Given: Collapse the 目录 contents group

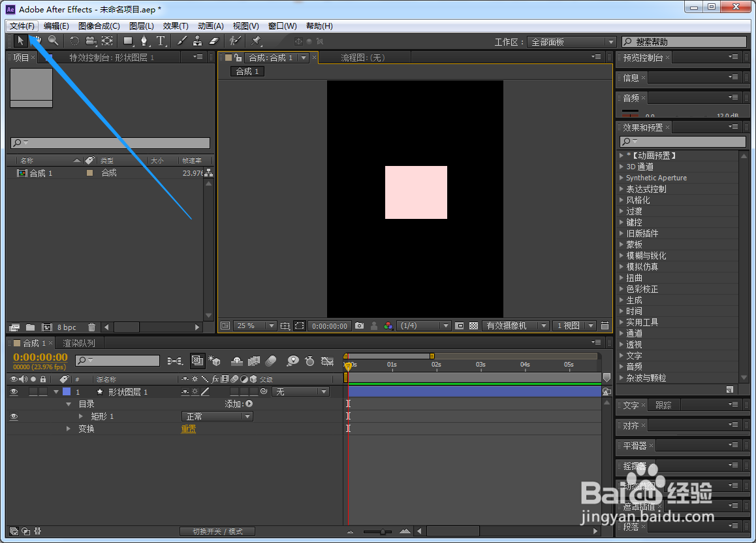Looking at the screenshot, I should (69, 404).
